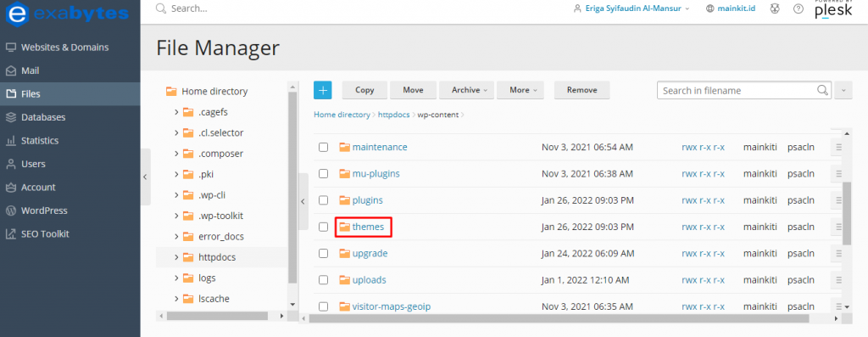The height and width of the screenshot is (337, 868).
Task: Open the plugins folder
Action: pyautogui.click(x=368, y=200)
